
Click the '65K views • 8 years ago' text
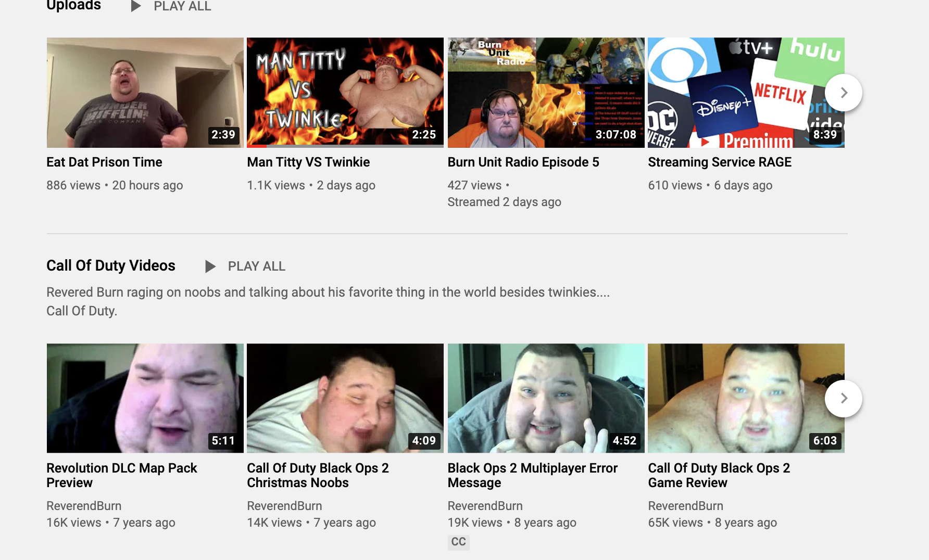point(712,523)
